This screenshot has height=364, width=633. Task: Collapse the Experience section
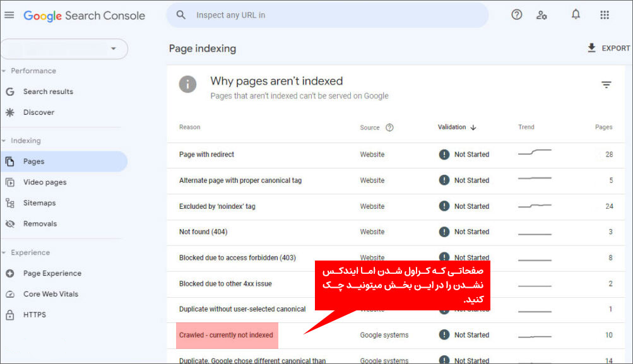[x=27, y=252]
